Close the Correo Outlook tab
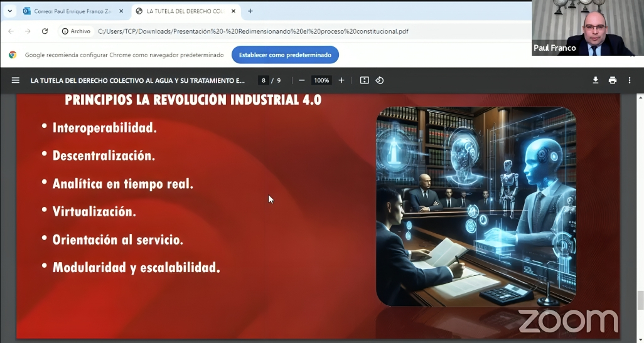This screenshot has height=343, width=644. tap(121, 11)
